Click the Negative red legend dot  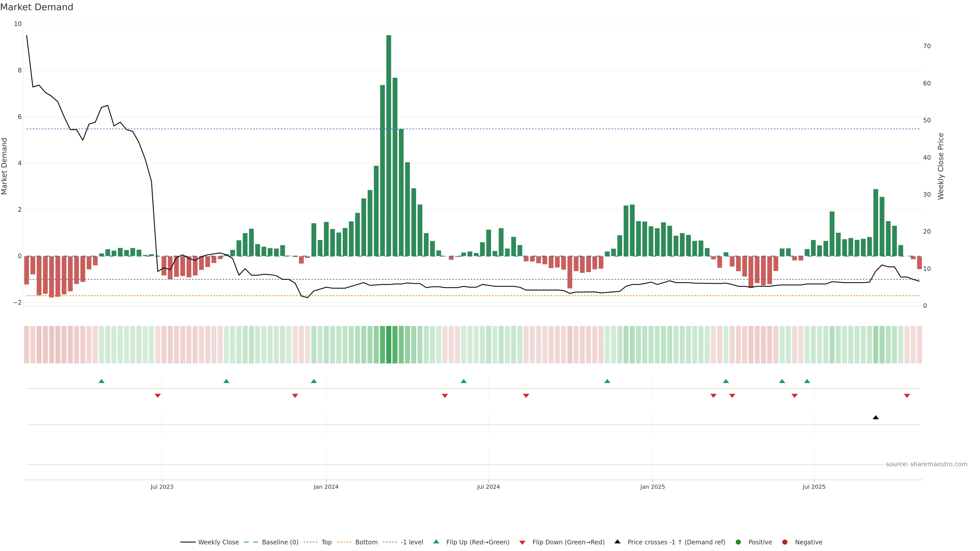[x=785, y=542]
